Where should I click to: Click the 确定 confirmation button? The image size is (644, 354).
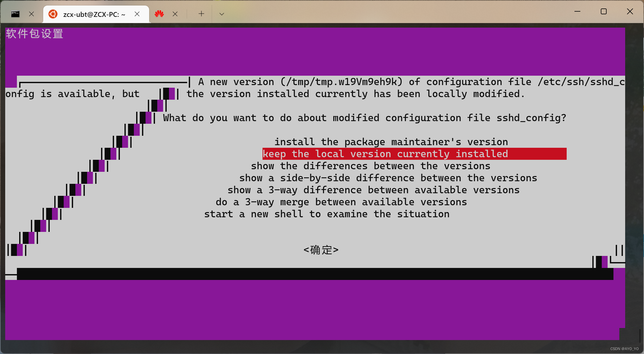tap(321, 250)
